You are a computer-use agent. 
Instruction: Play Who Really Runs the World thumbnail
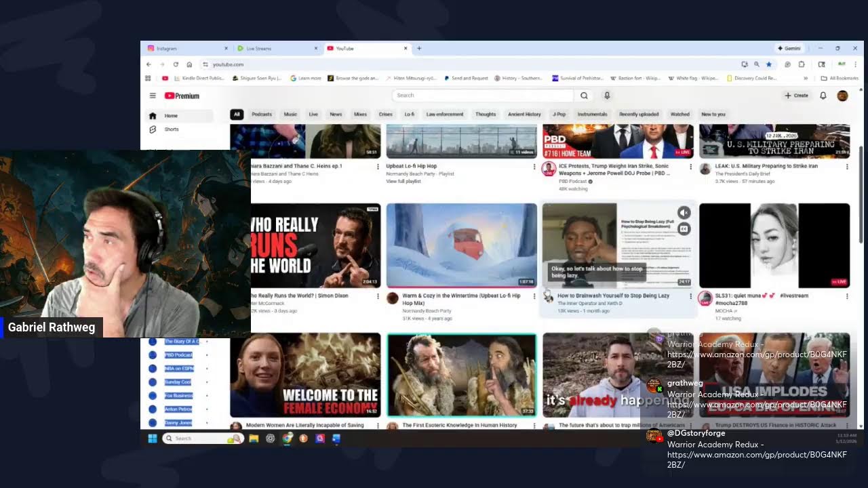(x=315, y=245)
